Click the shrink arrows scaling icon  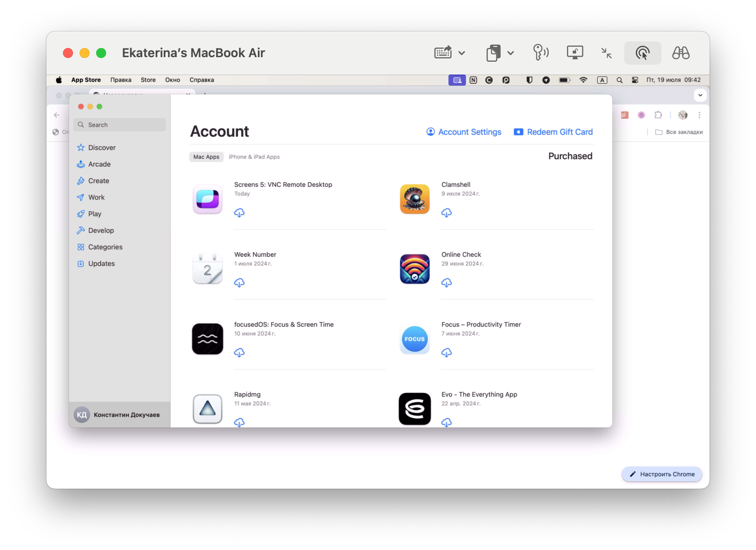pyautogui.click(x=606, y=53)
